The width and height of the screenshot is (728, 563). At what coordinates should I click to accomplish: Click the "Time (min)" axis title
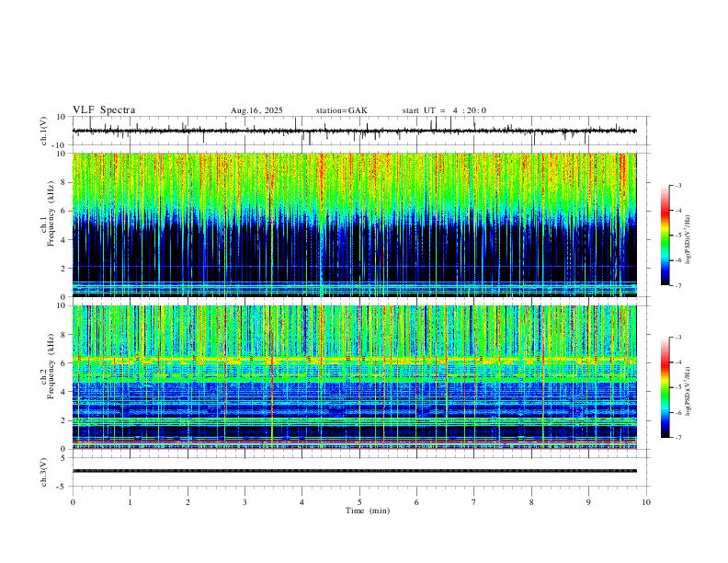(368, 511)
